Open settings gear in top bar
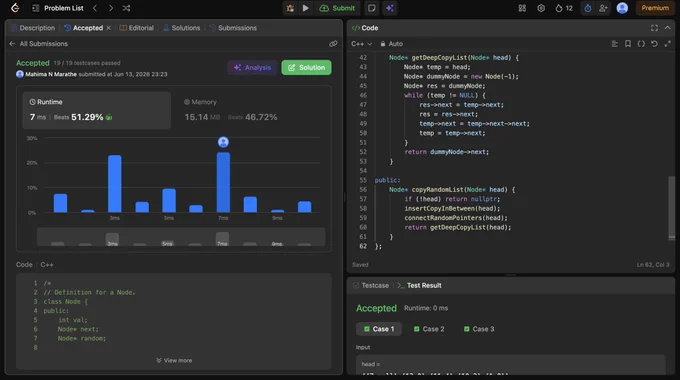This screenshot has height=380, width=680. pyautogui.click(x=541, y=8)
